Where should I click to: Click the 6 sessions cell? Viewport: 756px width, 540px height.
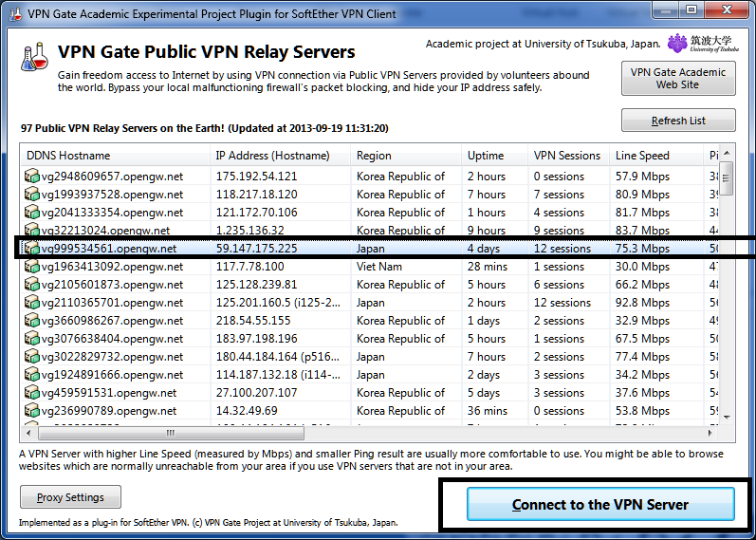pos(559,285)
